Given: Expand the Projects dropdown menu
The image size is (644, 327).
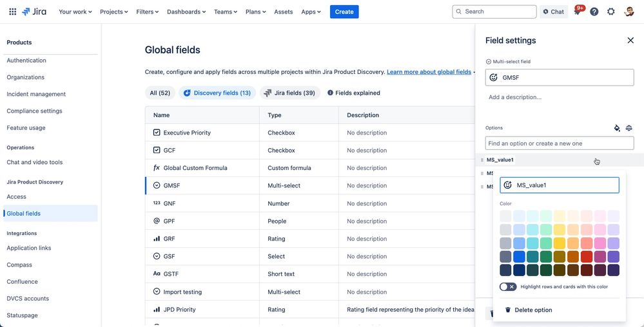Looking at the screenshot, I should pyautogui.click(x=113, y=12).
